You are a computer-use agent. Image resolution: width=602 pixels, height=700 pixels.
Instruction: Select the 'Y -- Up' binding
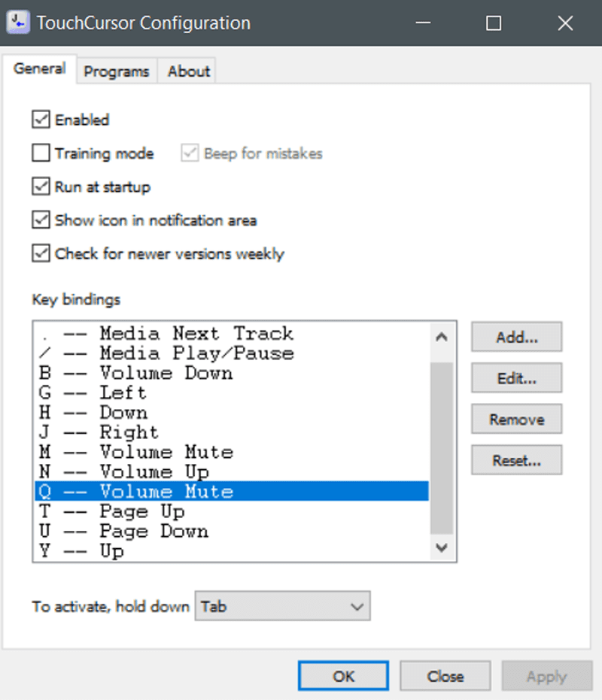point(232,550)
